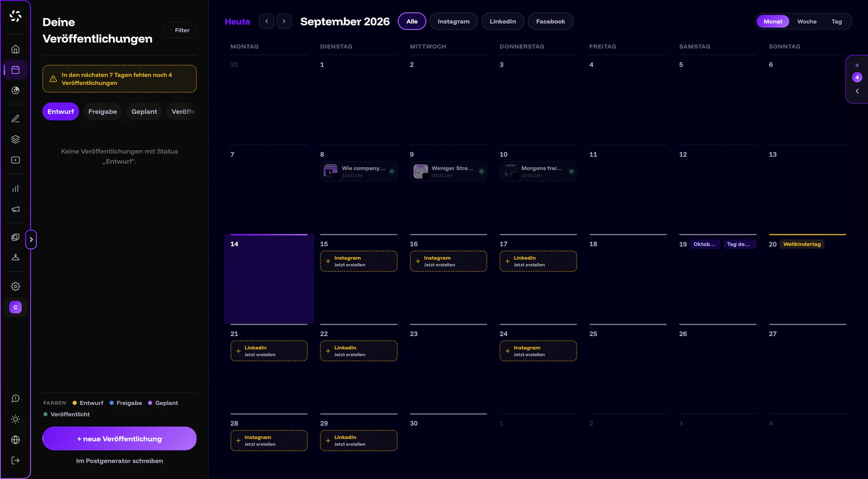Filter calendar by LinkedIn
Image resolution: width=868 pixels, height=479 pixels.
tap(503, 21)
